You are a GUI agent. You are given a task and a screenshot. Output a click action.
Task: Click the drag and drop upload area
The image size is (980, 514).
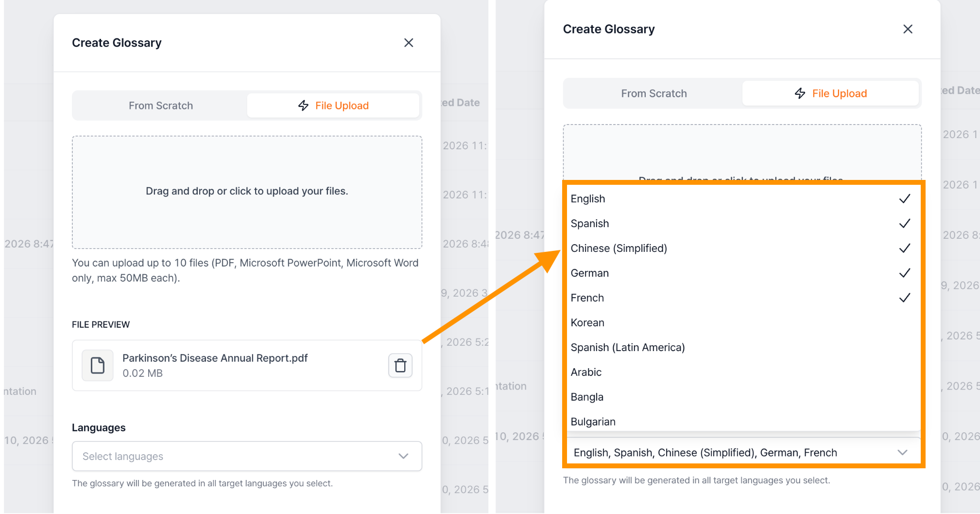point(247,192)
